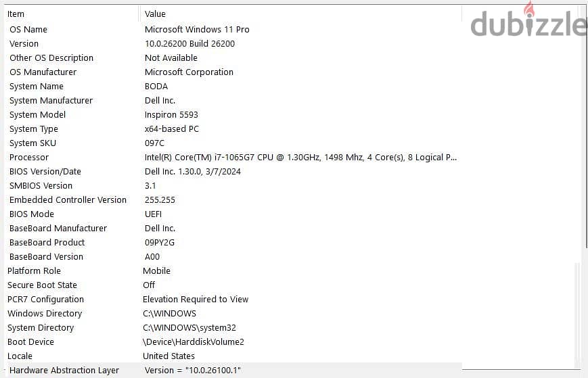
Task: Select the Locale row label
Action: 20,356
